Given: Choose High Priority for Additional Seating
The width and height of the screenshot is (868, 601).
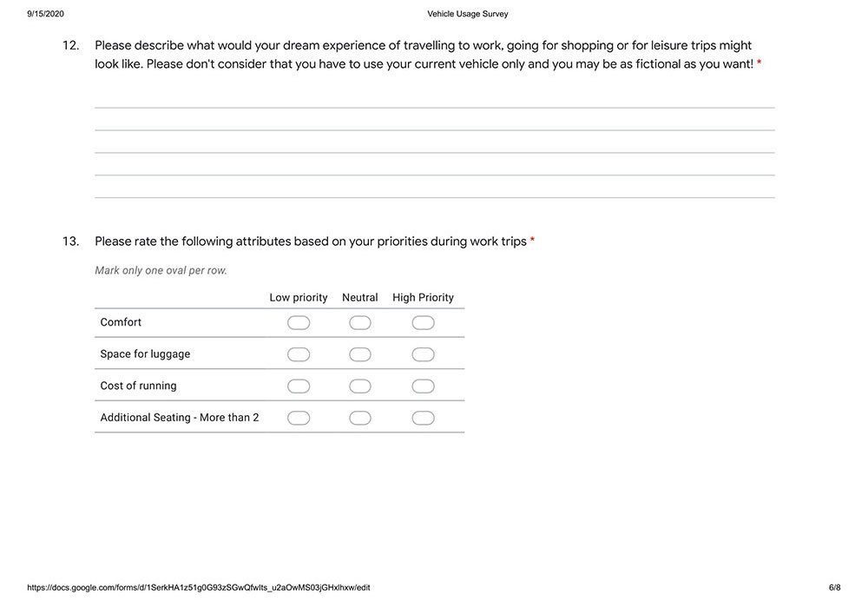Looking at the screenshot, I should 423,418.
